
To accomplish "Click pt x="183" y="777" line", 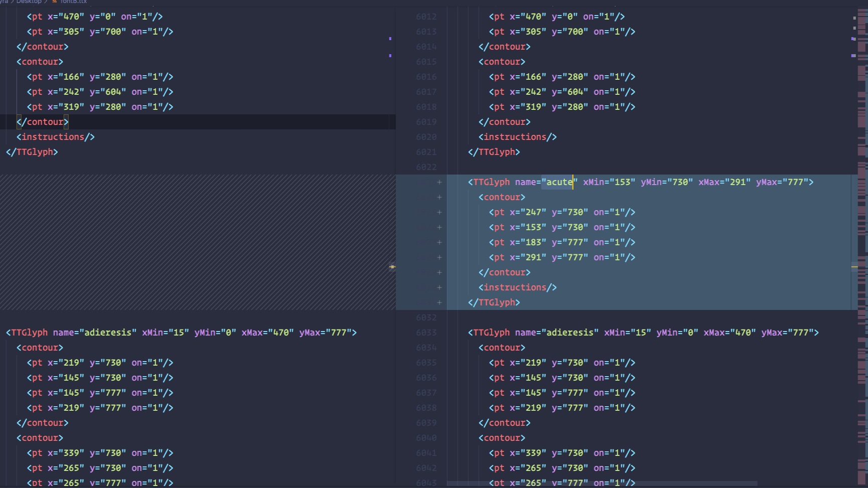I will click(562, 242).
